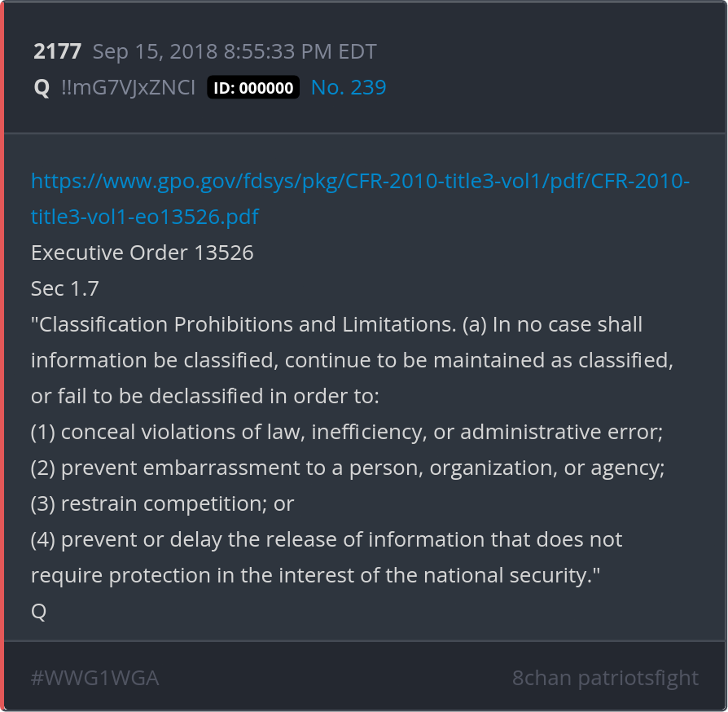Click the #WWG1WGA hashtag in the footer
This screenshot has height=712, width=728.
(94, 678)
